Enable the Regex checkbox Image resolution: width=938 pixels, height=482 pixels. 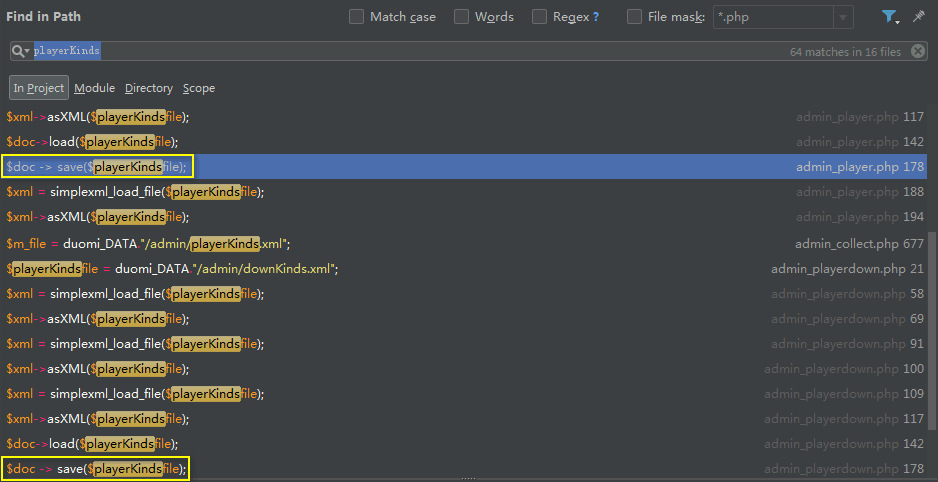pos(540,17)
